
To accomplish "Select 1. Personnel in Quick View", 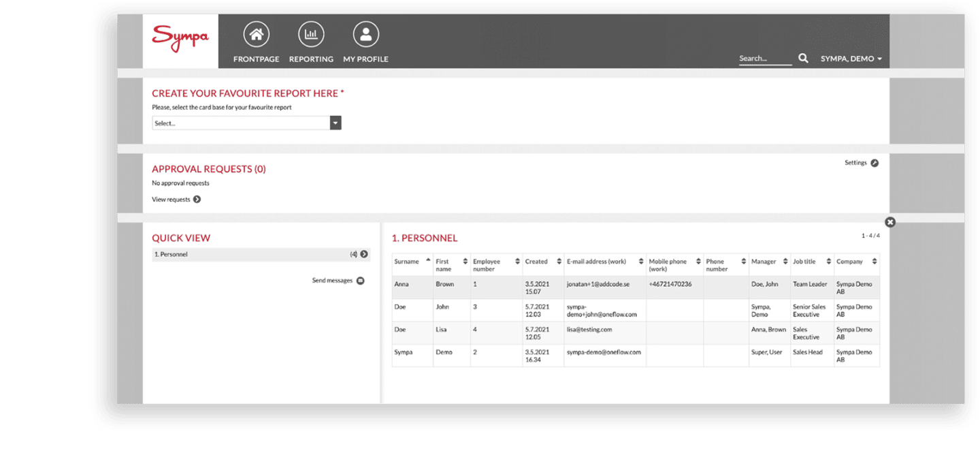I will 261,254.
